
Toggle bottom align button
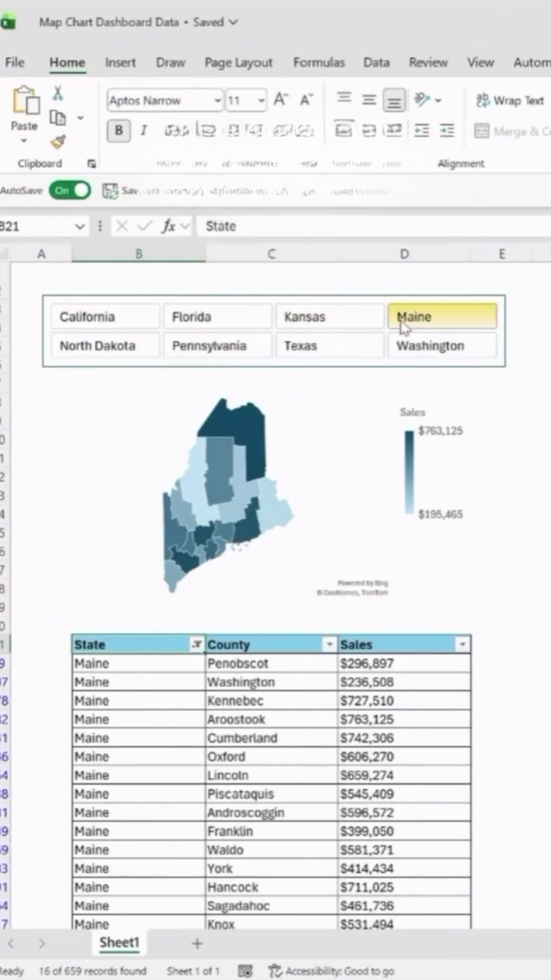click(394, 100)
